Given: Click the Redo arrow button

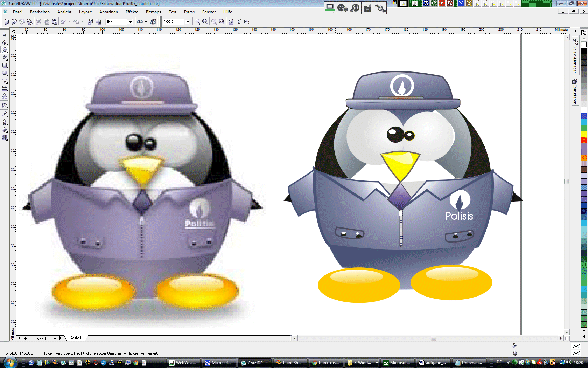Looking at the screenshot, I should coord(76,22).
